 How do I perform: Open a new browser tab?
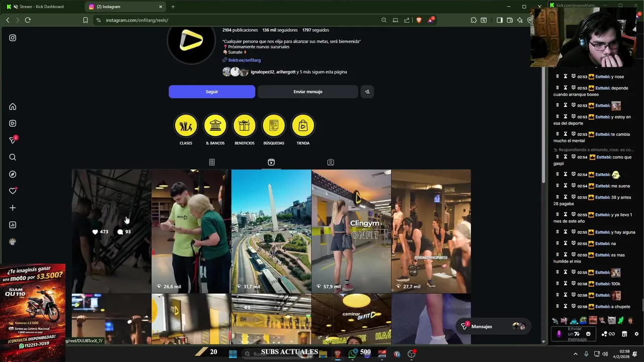pos(173,7)
